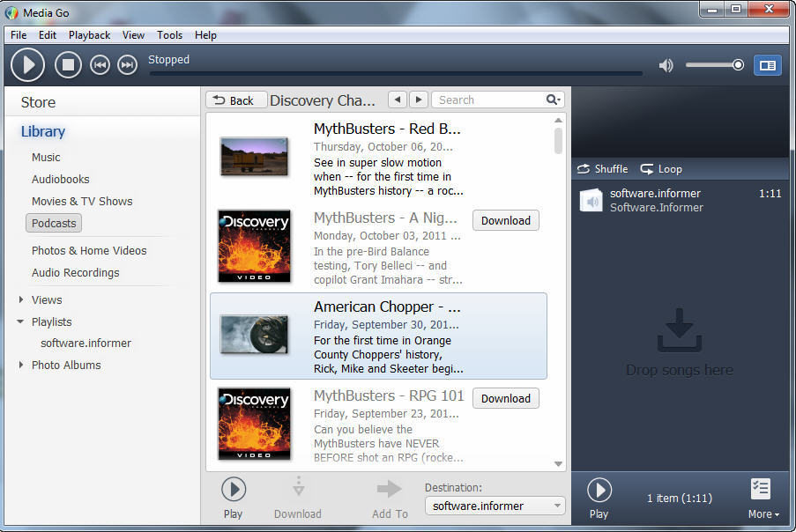Skip to previous track icon
This screenshot has width=796, height=532.
pyautogui.click(x=100, y=64)
